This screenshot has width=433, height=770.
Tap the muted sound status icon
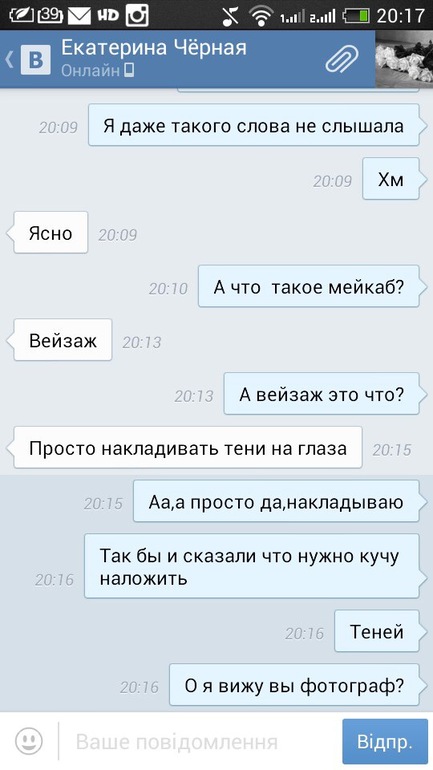click(x=230, y=15)
